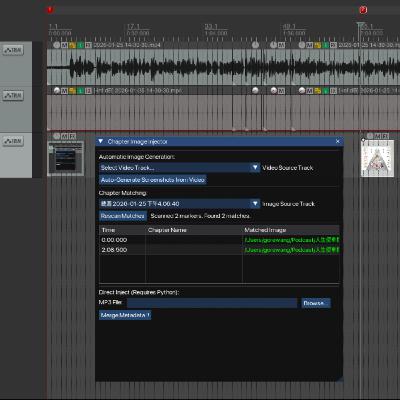Click the edit cursor handle in the ruler
The height and width of the screenshot is (400, 400).
[360, 25]
